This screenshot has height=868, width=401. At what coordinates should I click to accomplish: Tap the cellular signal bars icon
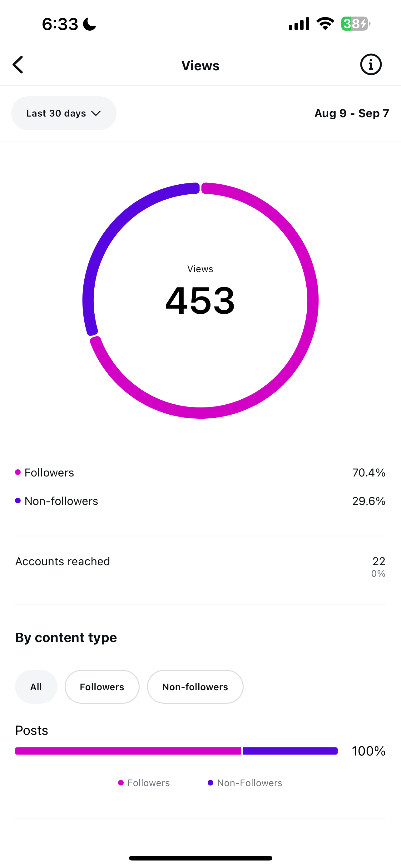tap(299, 23)
